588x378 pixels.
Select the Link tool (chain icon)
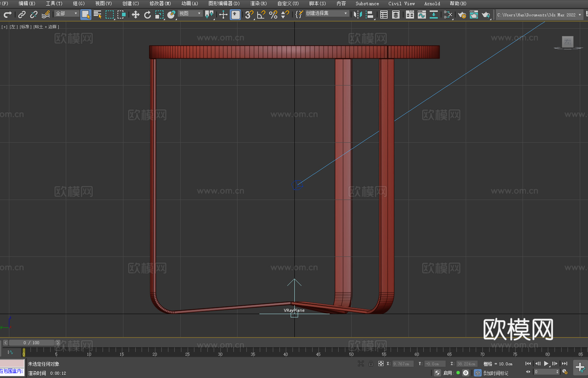(x=22, y=14)
